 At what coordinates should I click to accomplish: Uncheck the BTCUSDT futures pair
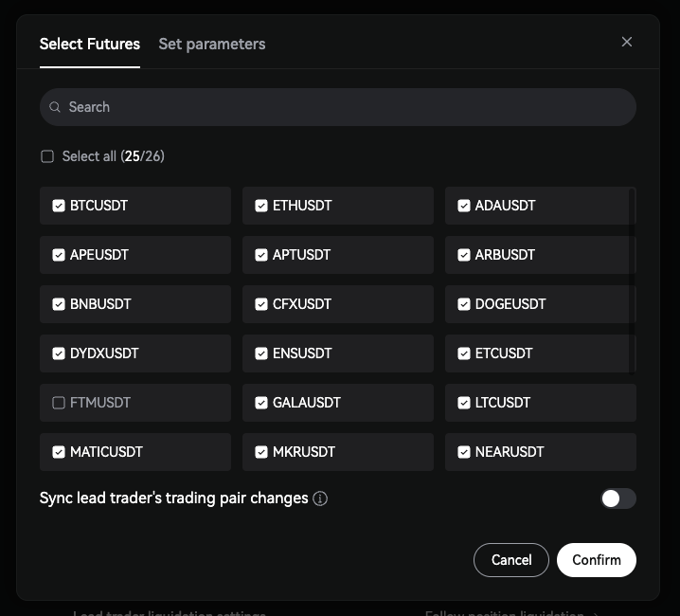coord(59,206)
